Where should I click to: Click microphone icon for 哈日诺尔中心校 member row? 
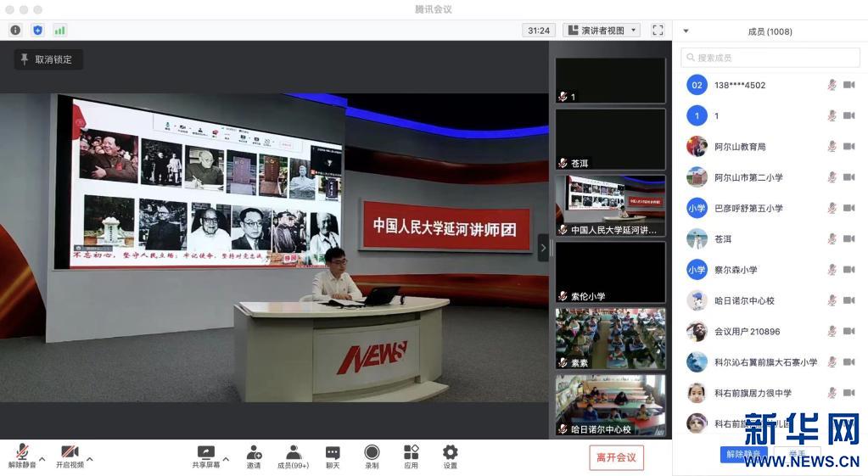coord(832,300)
